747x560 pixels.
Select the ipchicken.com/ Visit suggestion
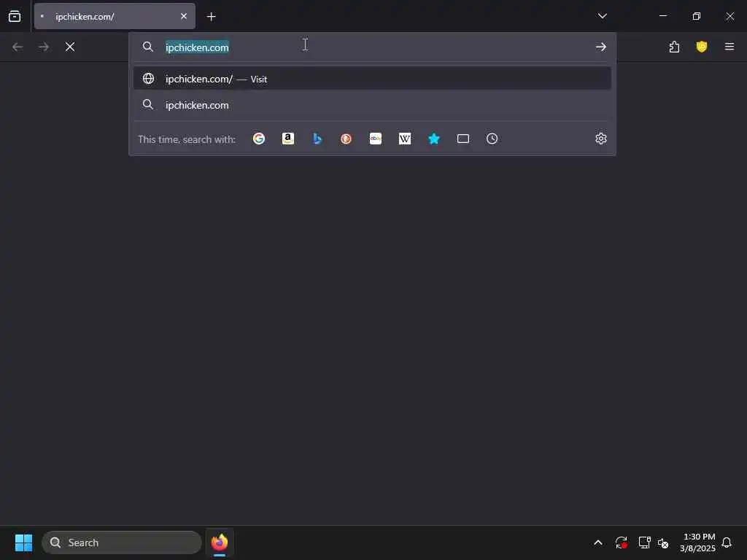(372, 79)
